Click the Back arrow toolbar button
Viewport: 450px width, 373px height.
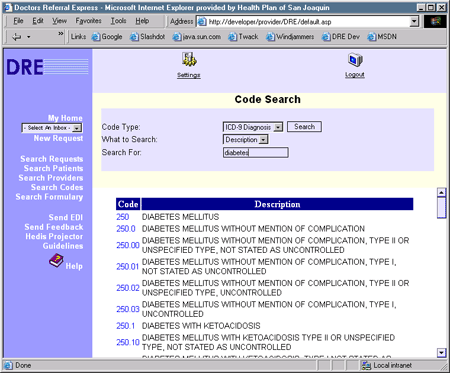click(x=16, y=37)
